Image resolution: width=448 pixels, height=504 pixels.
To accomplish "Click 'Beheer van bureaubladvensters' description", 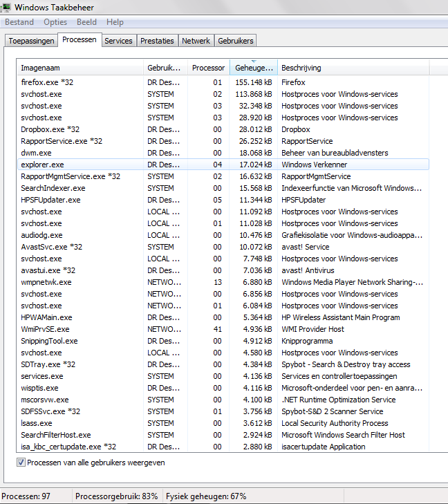I will tap(335, 153).
